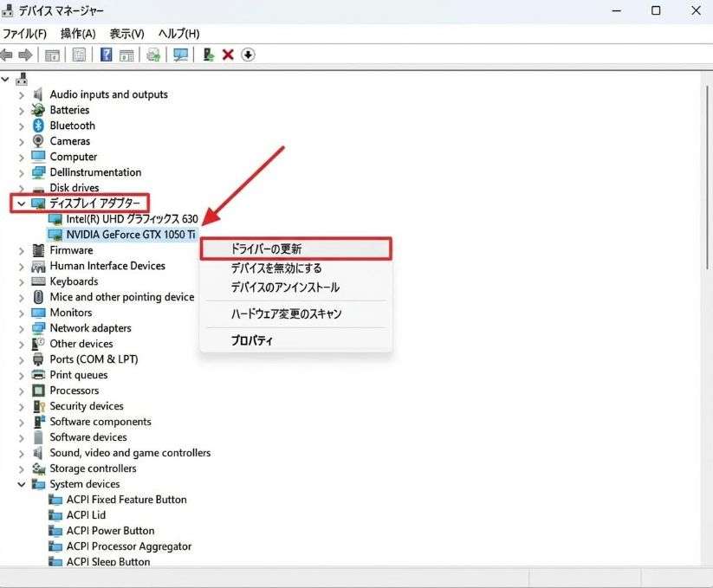Viewport: 713px width, 588px height.
Task: Click the Forward arrow in the toolbar
Action: tap(25, 55)
